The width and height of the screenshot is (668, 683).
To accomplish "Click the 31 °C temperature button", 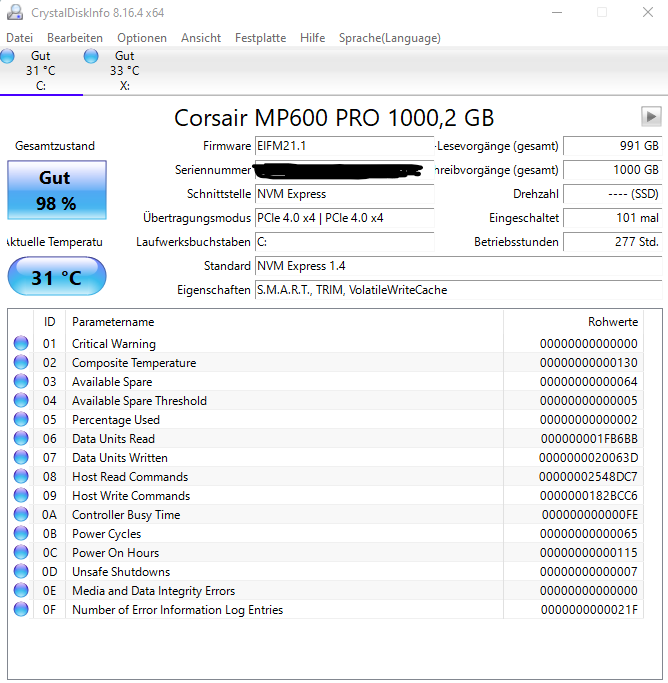I will [x=57, y=277].
